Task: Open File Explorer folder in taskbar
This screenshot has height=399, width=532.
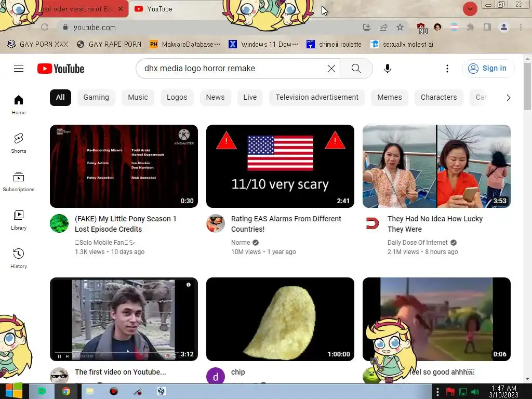Action: [x=89, y=392]
